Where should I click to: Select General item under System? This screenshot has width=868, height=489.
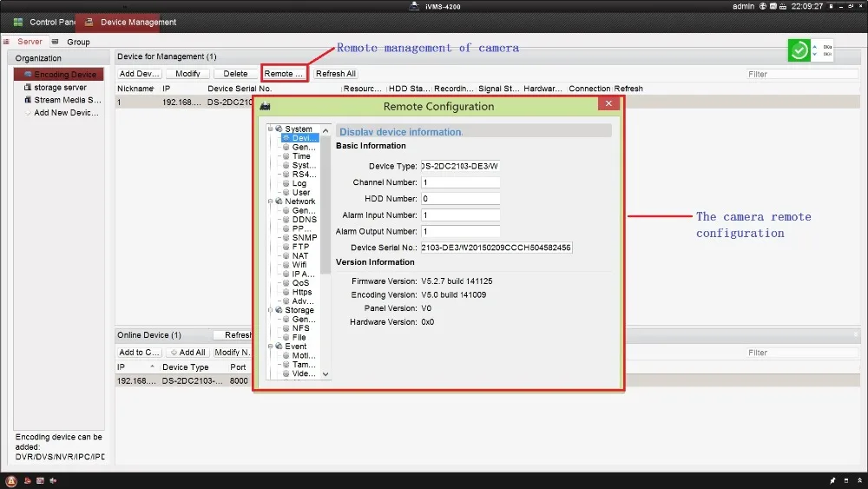tap(299, 148)
